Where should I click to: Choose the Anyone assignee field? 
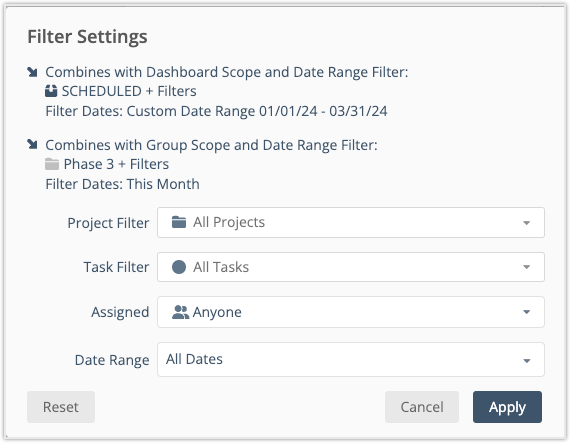tap(351, 312)
